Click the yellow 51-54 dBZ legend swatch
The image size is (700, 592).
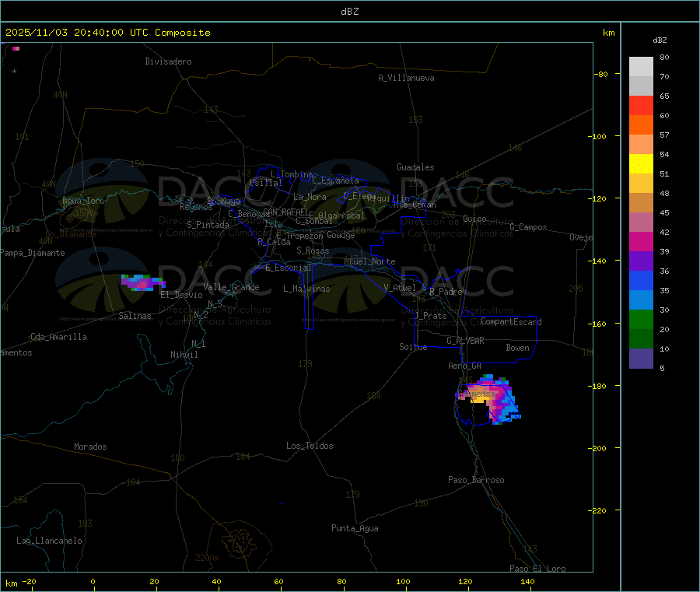tap(641, 164)
